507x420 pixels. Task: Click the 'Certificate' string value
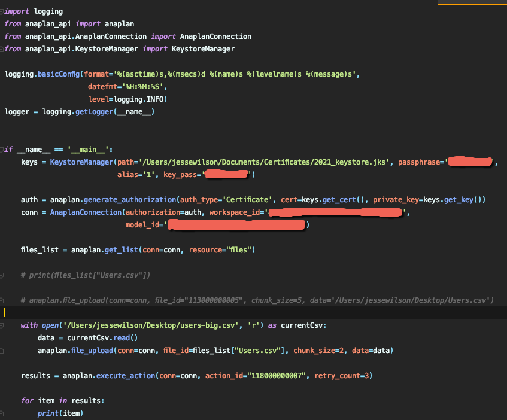tap(247, 200)
